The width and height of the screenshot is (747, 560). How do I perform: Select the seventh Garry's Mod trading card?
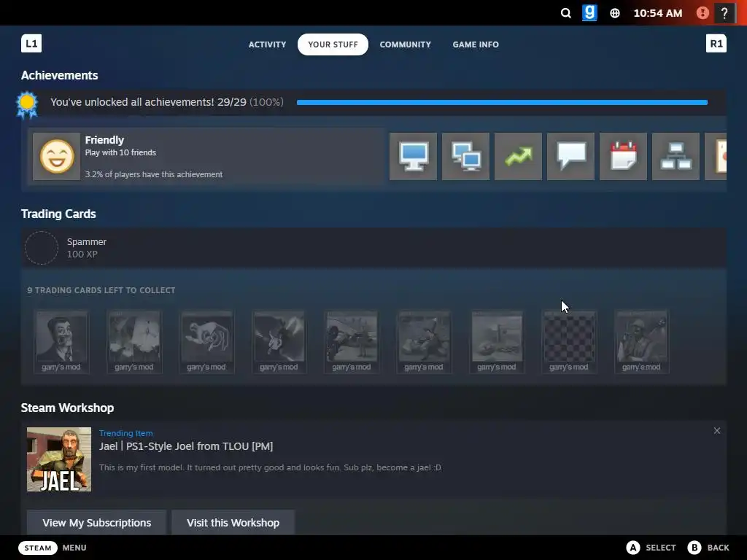click(x=497, y=342)
